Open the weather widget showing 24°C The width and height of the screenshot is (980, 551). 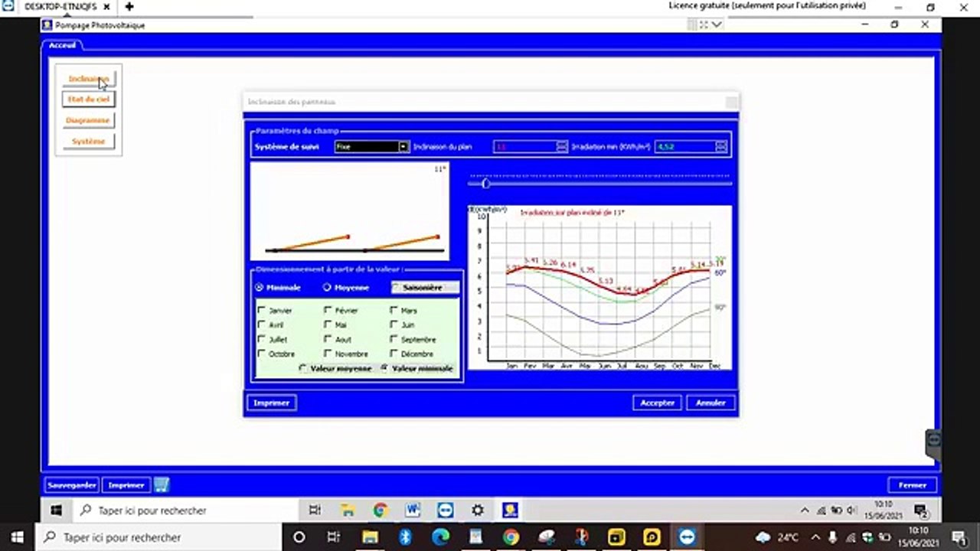click(x=776, y=537)
